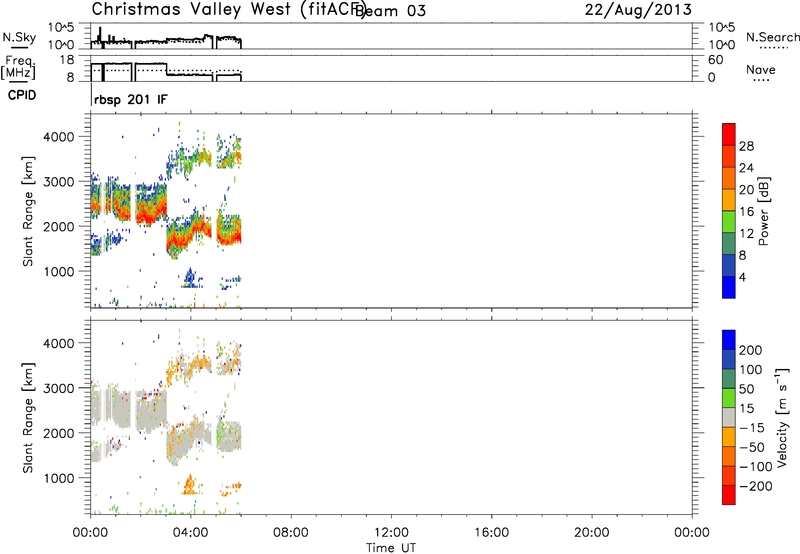The width and height of the screenshot is (800, 554).
Task: Click '2000' on the power panel range axis
Action: tap(59, 226)
